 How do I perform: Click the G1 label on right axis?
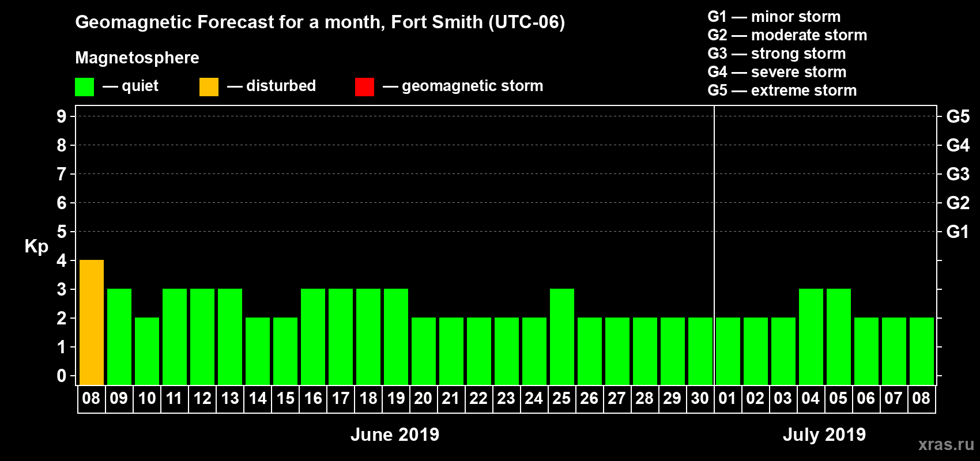(x=958, y=232)
